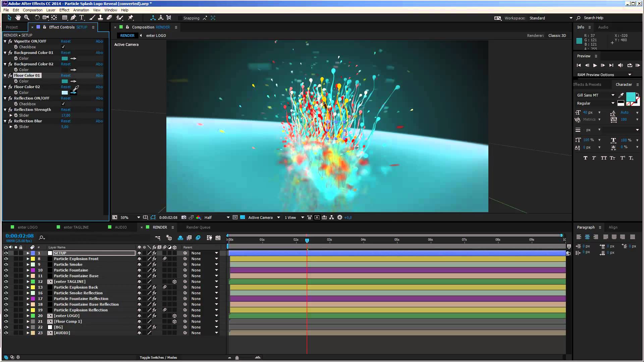Image resolution: width=644 pixels, height=362 pixels.
Task: Enable motion blur switch for timeline
Action: click(x=198, y=238)
